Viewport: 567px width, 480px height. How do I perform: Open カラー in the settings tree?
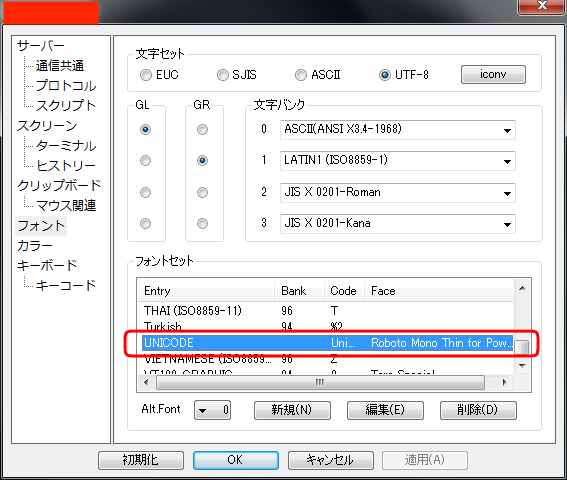[x=35, y=246]
